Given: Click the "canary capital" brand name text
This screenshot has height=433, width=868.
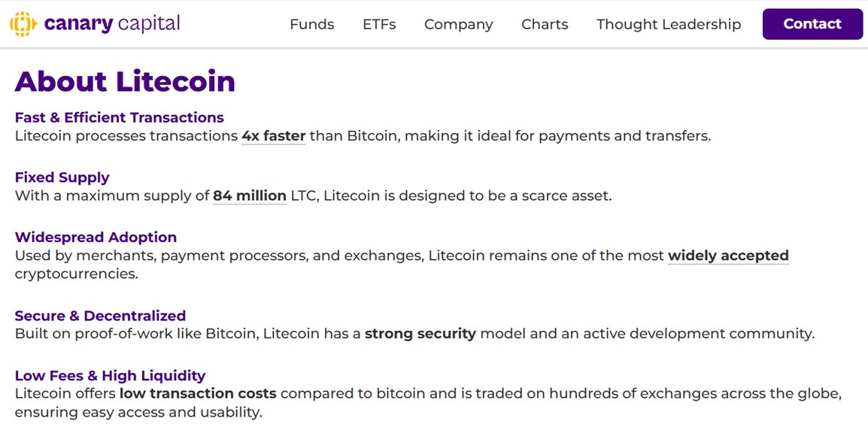Looking at the screenshot, I should tap(112, 24).
